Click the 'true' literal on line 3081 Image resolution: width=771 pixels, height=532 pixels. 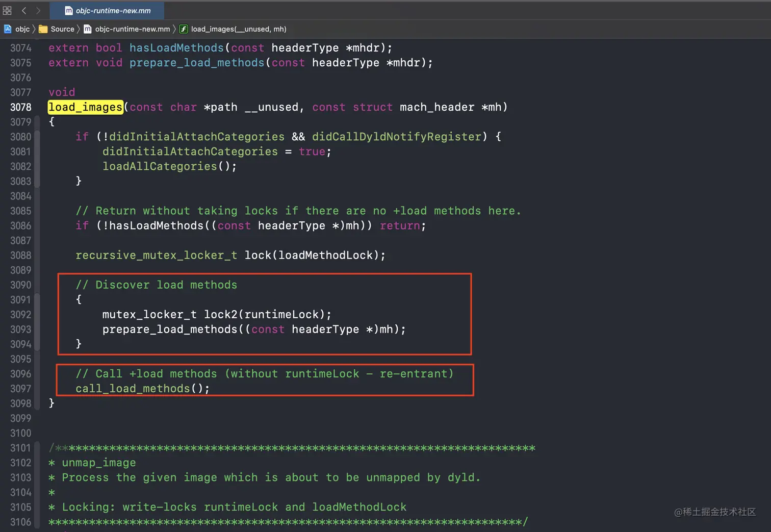pyautogui.click(x=312, y=151)
